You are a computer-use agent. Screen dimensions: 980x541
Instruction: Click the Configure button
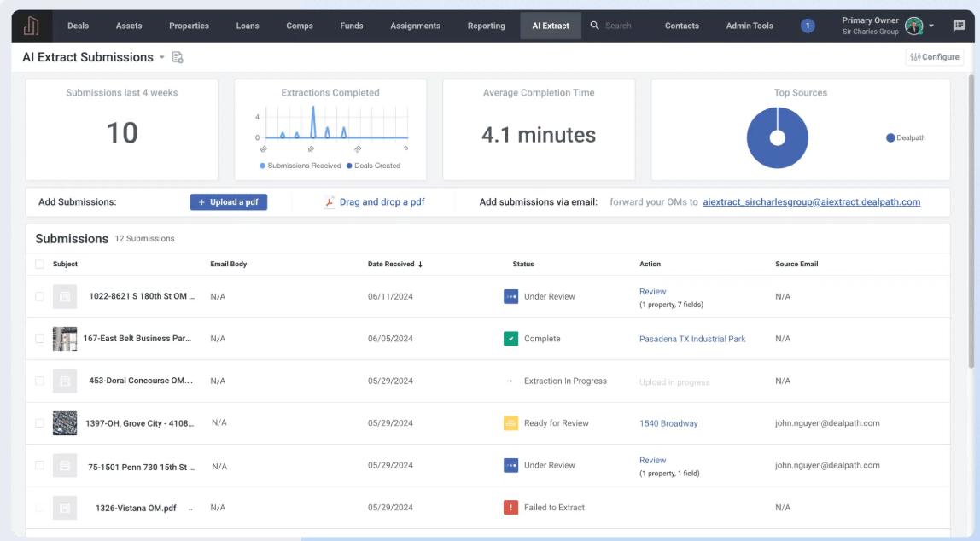(935, 57)
